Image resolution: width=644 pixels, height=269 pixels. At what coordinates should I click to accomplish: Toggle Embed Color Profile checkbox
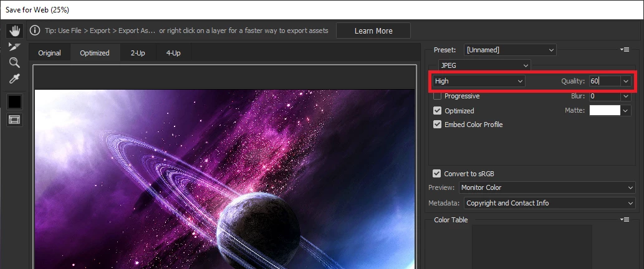[438, 125]
